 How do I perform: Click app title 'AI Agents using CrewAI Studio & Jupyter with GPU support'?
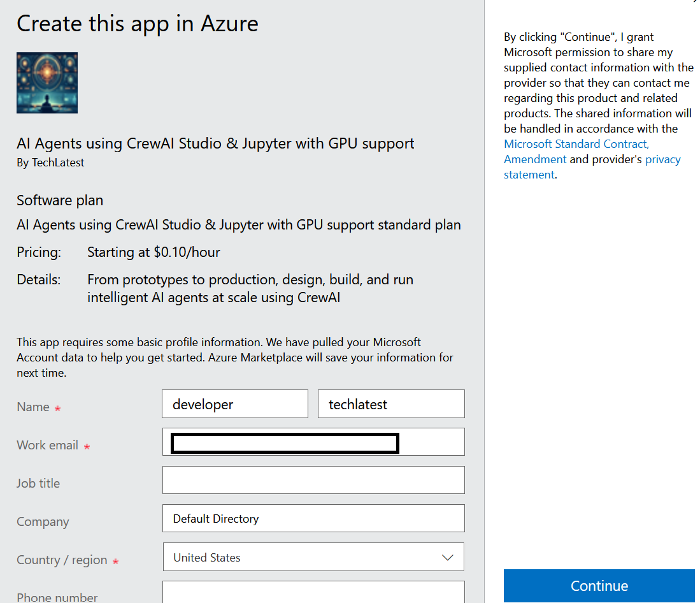pos(215,143)
